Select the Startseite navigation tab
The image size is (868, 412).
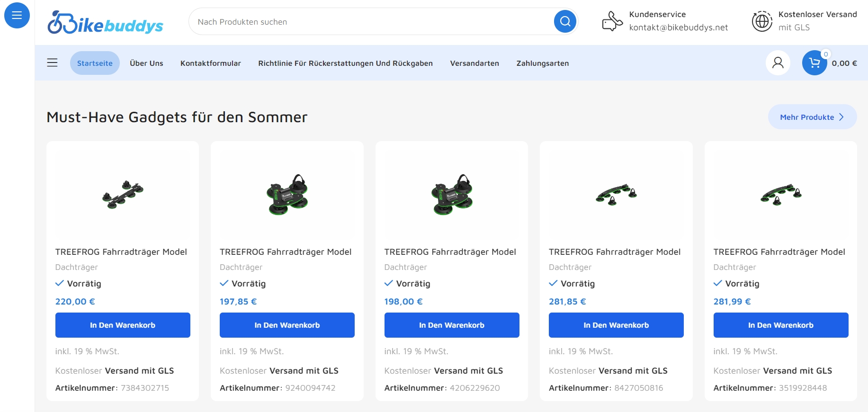pos(95,63)
